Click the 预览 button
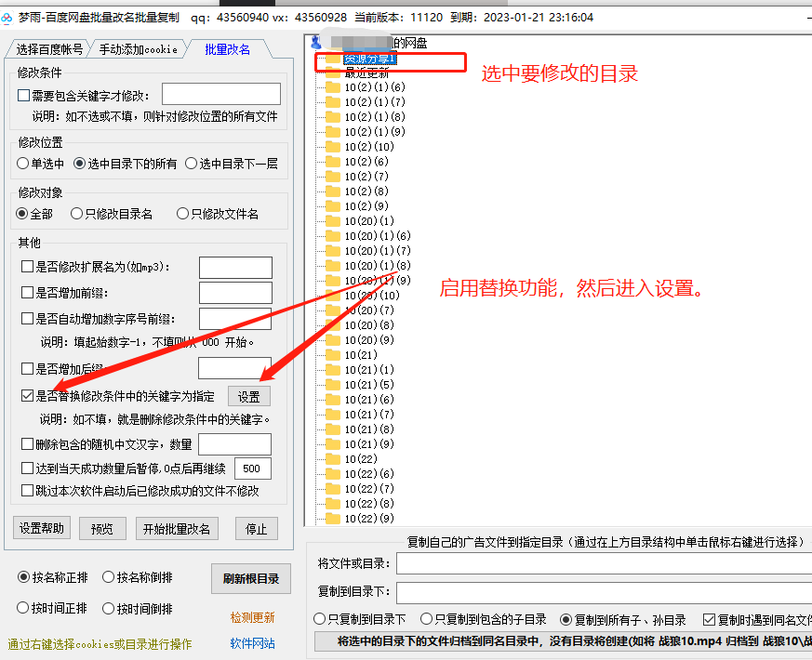 click(x=102, y=528)
